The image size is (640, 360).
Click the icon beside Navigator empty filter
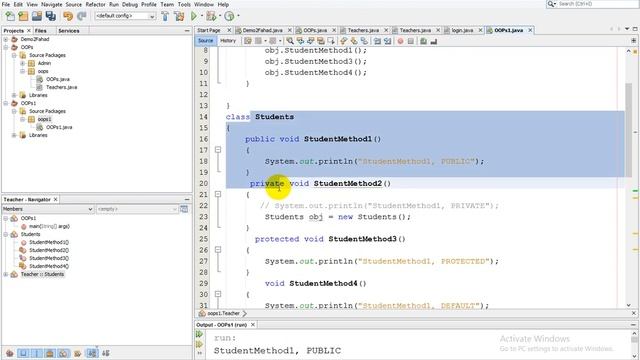point(184,209)
